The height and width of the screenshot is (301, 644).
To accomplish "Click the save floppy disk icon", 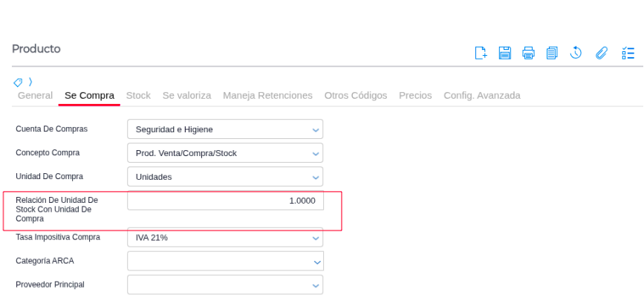I will click(504, 53).
